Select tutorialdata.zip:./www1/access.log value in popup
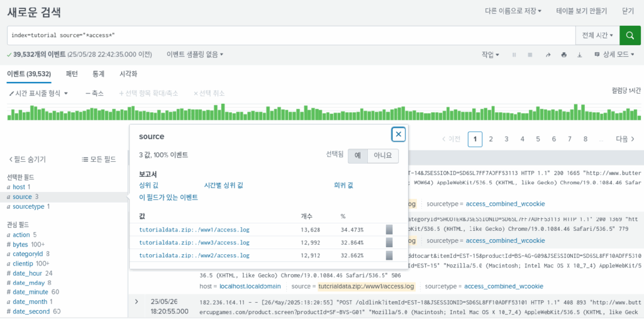Image resolution: width=644 pixels, height=319 pixels. pos(194,230)
